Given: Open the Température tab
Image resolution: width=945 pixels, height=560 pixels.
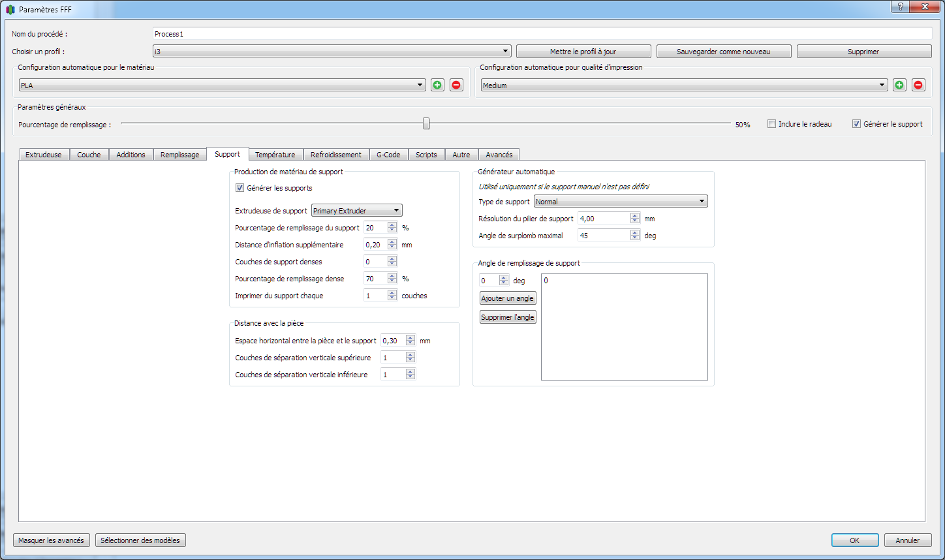Looking at the screenshot, I should (x=275, y=155).
